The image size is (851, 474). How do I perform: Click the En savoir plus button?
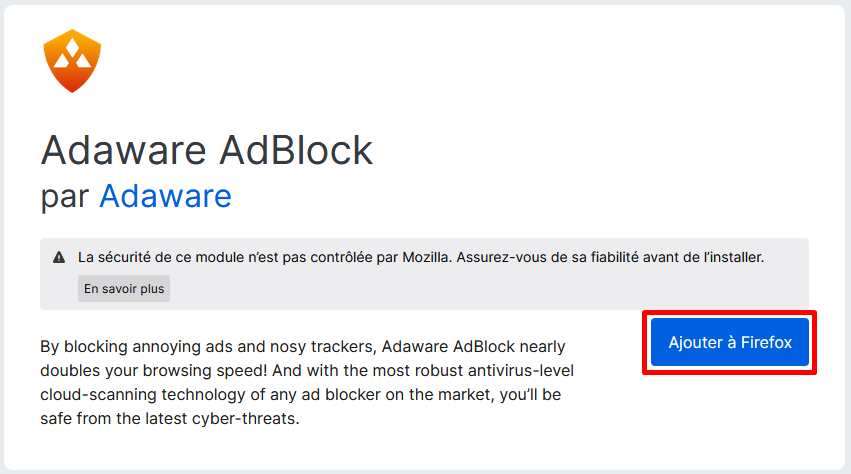124,288
